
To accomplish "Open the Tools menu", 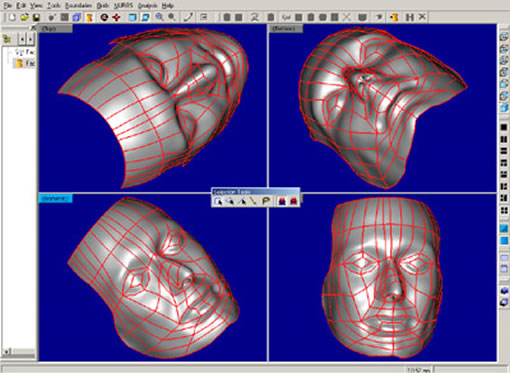I will tap(53, 6).
